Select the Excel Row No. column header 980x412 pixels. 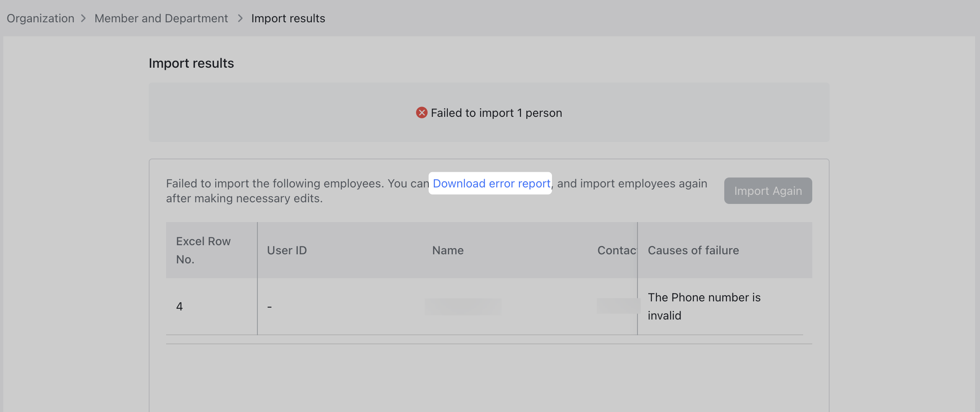204,250
